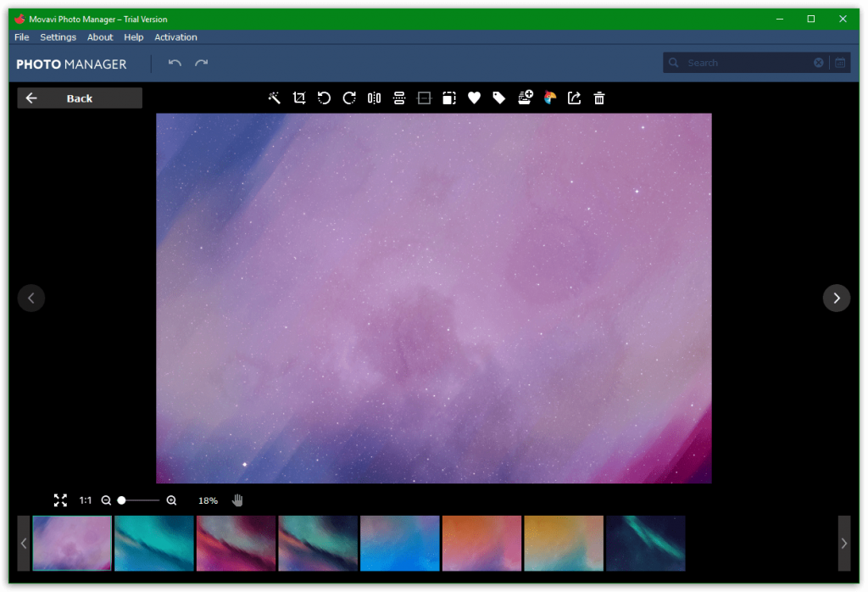Select the dark teal aurora thumbnail
Viewport: 868px width, 592px height.
[x=645, y=544]
